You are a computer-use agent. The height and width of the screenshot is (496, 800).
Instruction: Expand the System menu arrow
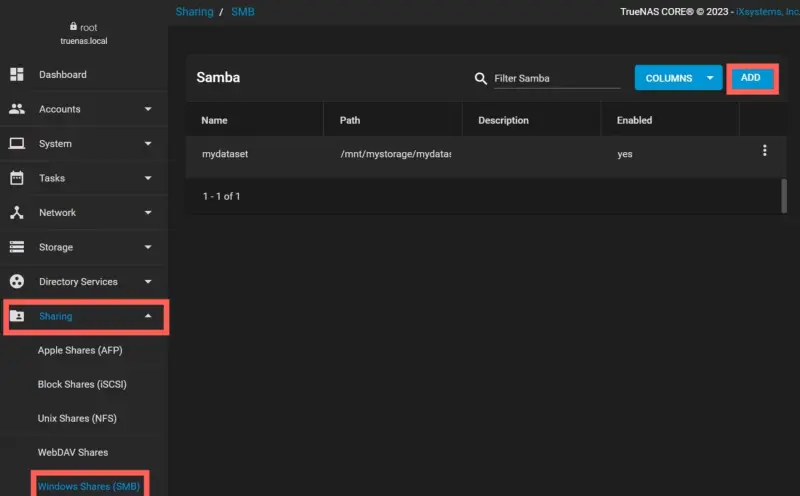tap(148, 143)
